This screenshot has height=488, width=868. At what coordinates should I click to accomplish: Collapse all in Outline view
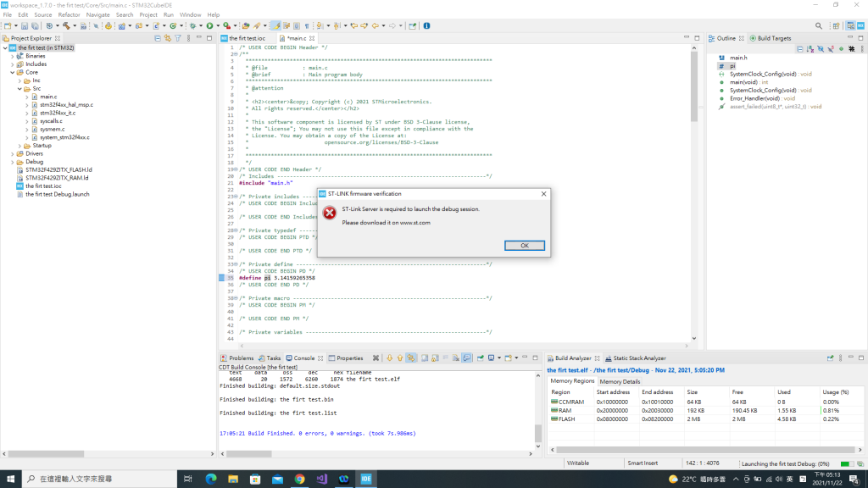click(x=800, y=49)
